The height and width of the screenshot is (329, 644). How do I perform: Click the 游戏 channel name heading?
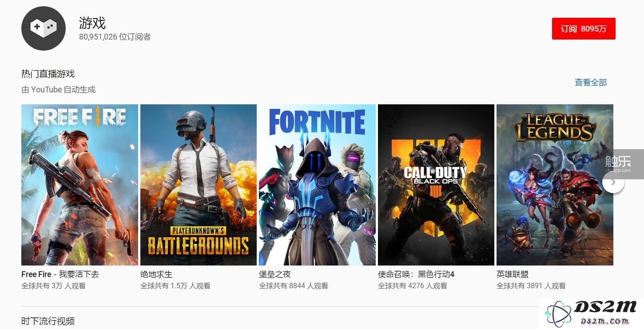click(92, 23)
